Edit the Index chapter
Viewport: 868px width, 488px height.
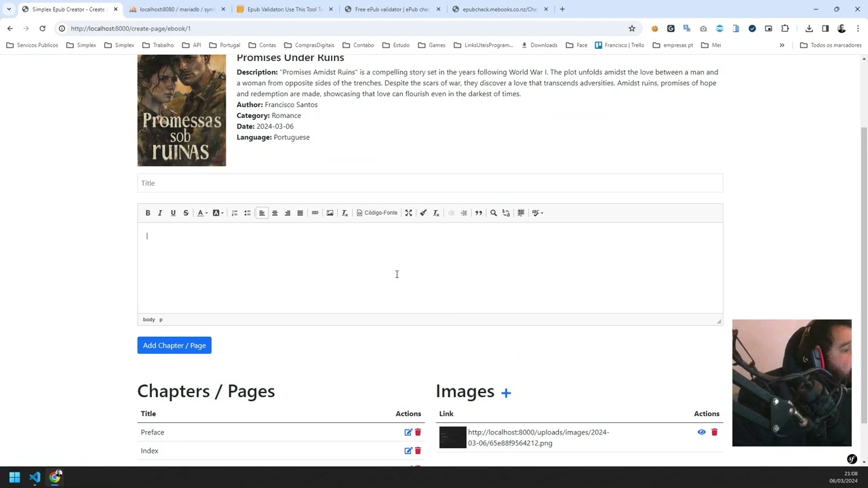coord(408,451)
